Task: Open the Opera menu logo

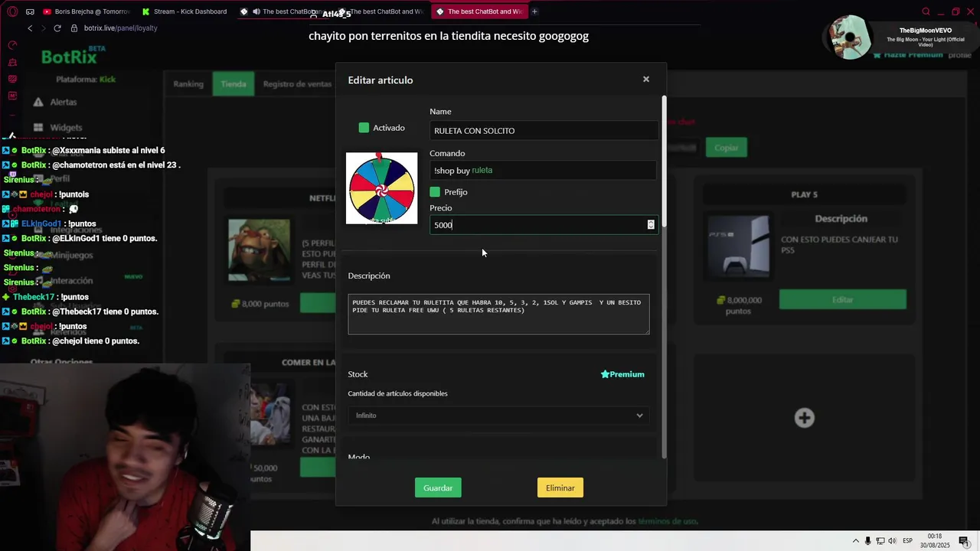Action: tap(12, 11)
